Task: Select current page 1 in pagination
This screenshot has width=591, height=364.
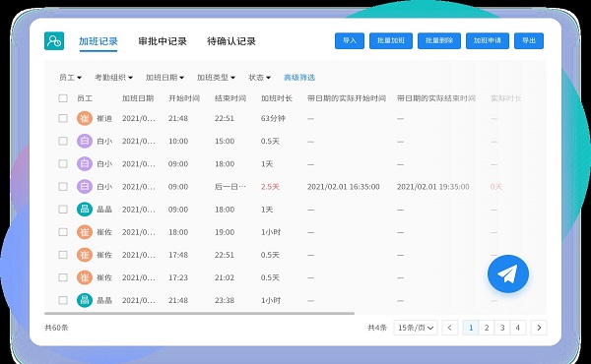Action: click(471, 328)
